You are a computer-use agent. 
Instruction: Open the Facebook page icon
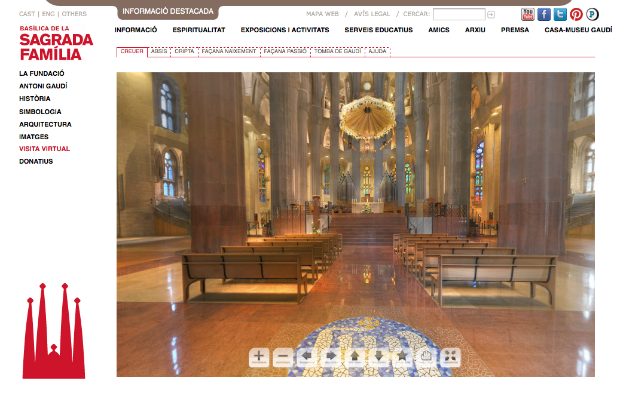pos(544,14)
